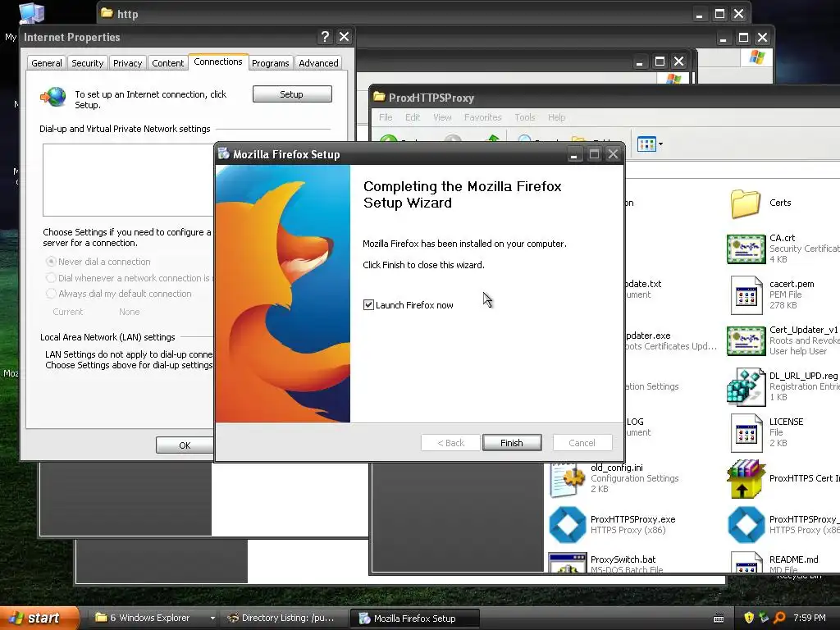Click the yellow security shield tray icon
This screenshot has width=840, height=630.
[749, 618]
